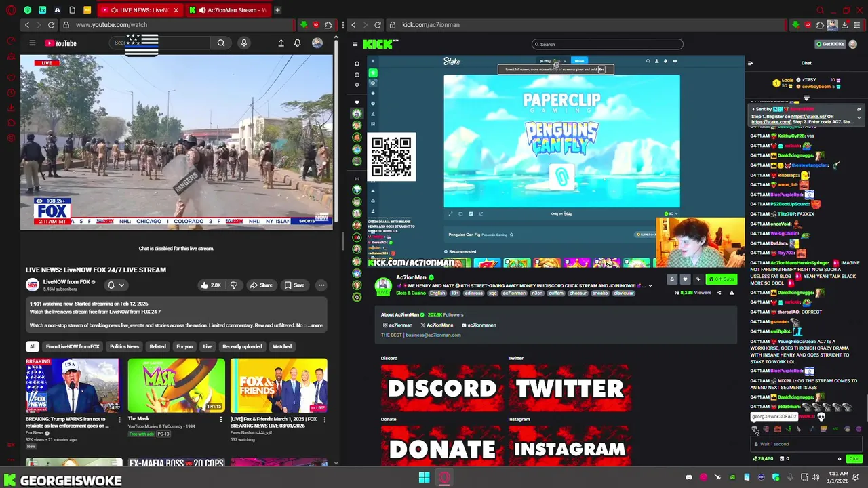868x488 pixels.
Task: Toggle stream notifications bell for Ac7ionMan
Action: pos(672,279)
